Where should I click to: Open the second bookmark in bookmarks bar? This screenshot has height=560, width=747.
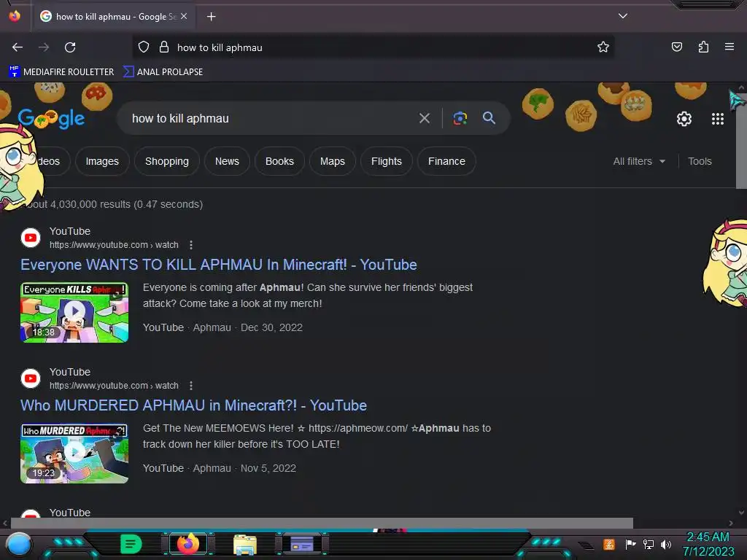coord(163,72)
